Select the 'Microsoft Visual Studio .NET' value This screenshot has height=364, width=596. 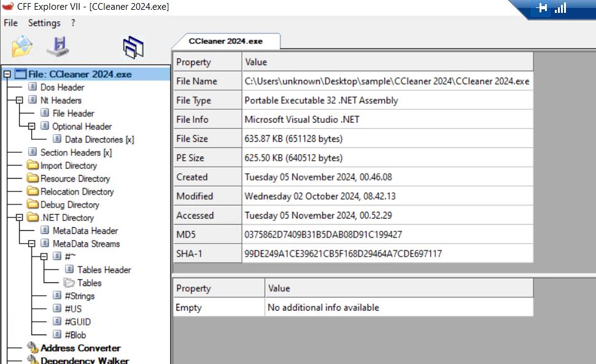click(x=302, y=119)
